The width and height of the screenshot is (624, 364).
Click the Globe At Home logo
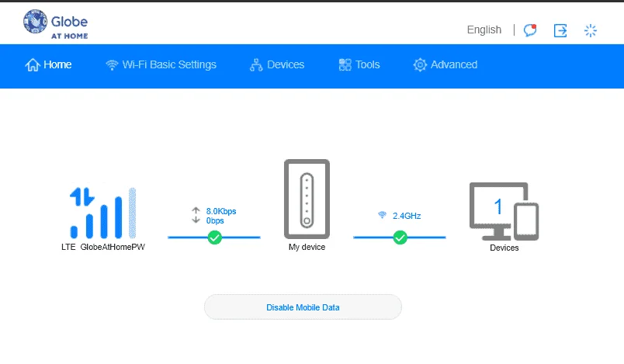(x=55, y=24)
